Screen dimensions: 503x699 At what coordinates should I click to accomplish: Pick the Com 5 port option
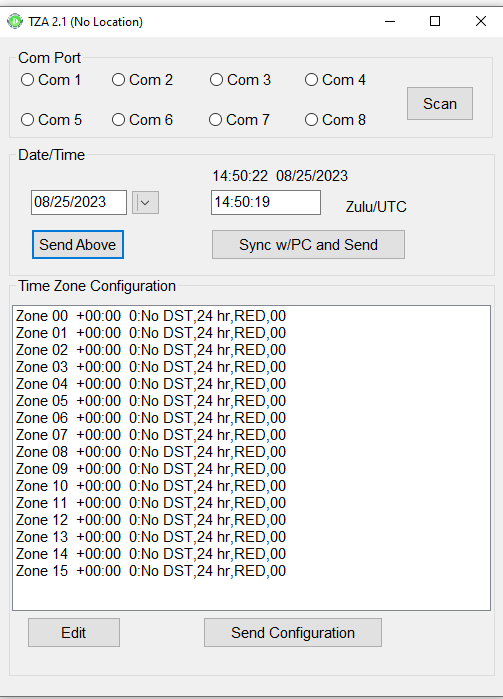point(51,119)
